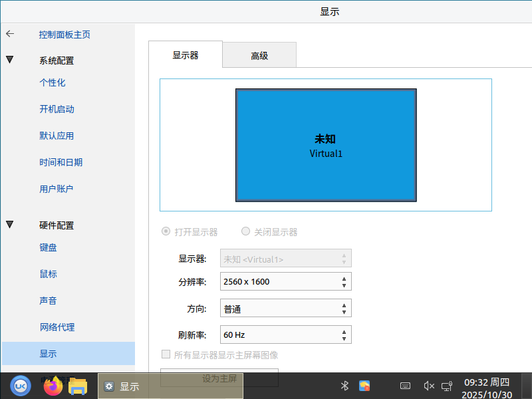Open the 显示器 dropdown 未知 Virtual1

286,258
